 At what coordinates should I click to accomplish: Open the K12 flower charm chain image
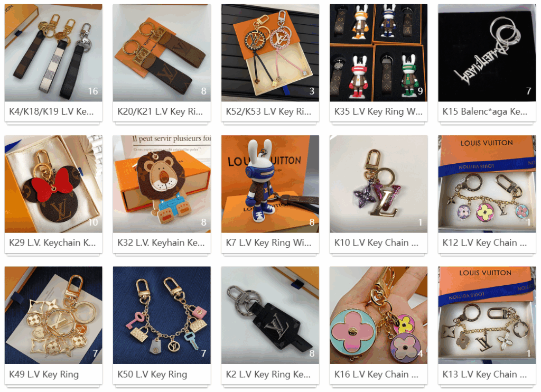[x=487, y=184]
